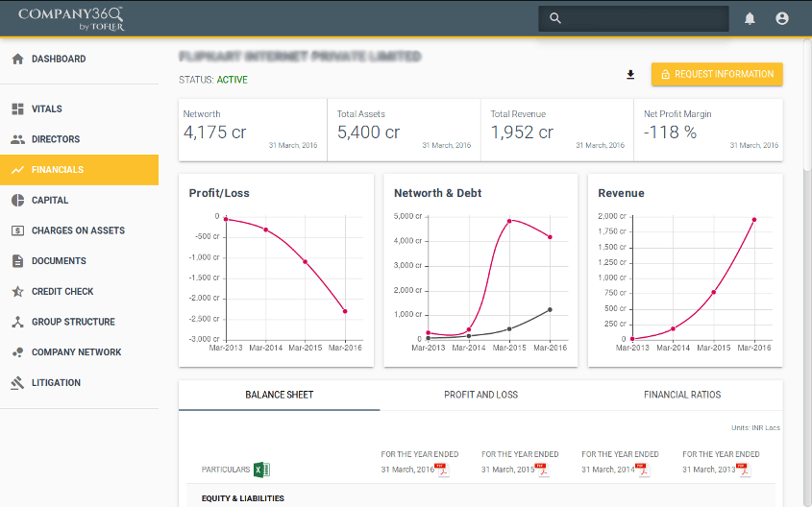Open the notifications bell

[x=750, y=19]
